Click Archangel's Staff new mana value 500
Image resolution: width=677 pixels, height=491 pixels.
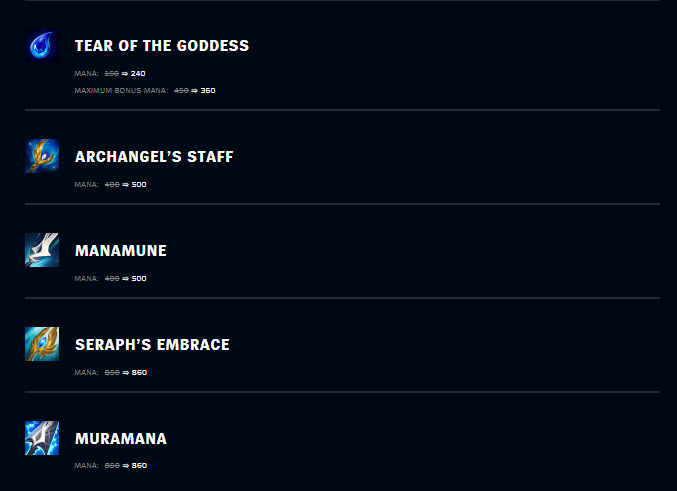(139, 184)
